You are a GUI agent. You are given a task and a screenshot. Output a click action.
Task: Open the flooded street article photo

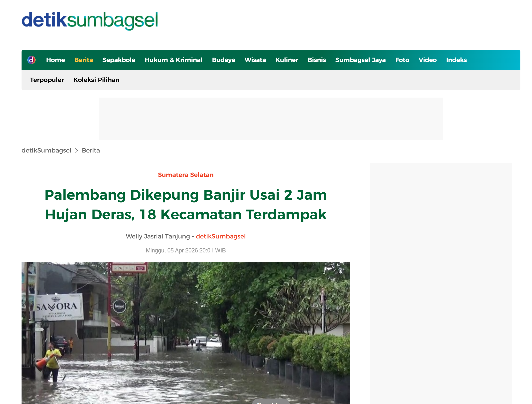(186, 333)
